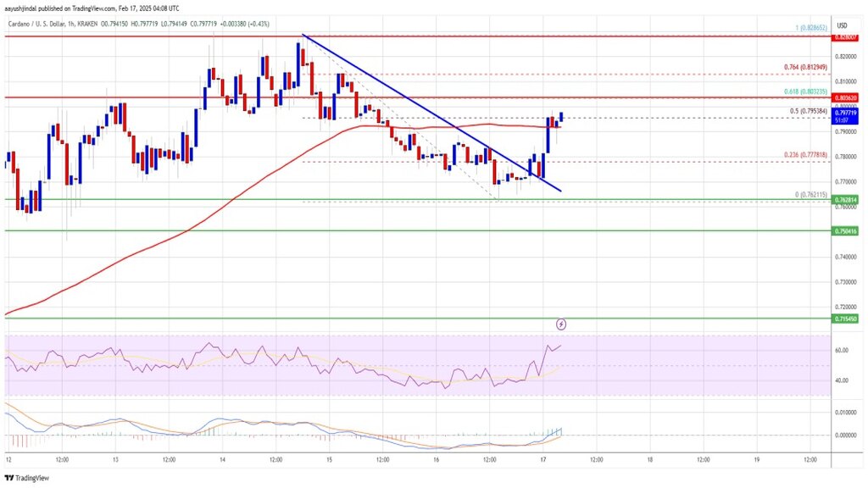Select the green 0.750416 support price tag
This screenshot has width=868, height=488.
tap(845, 230)
